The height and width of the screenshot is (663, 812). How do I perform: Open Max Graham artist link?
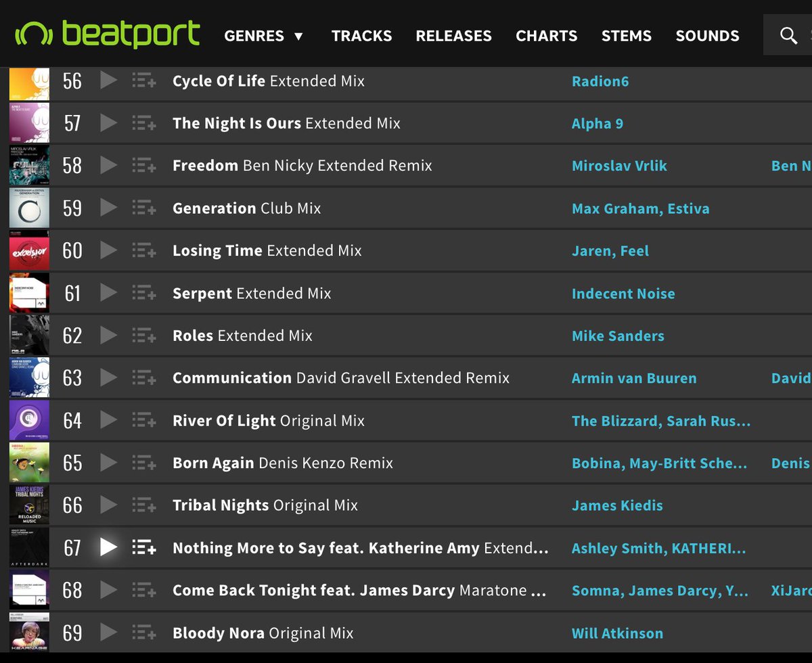(x=615, y=208)
